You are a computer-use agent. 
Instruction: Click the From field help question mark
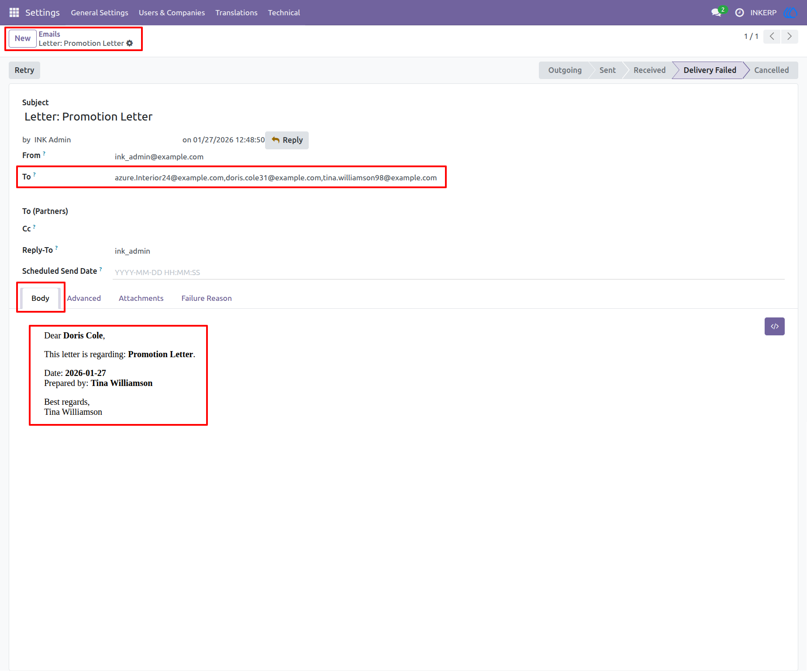coord(44,153)
